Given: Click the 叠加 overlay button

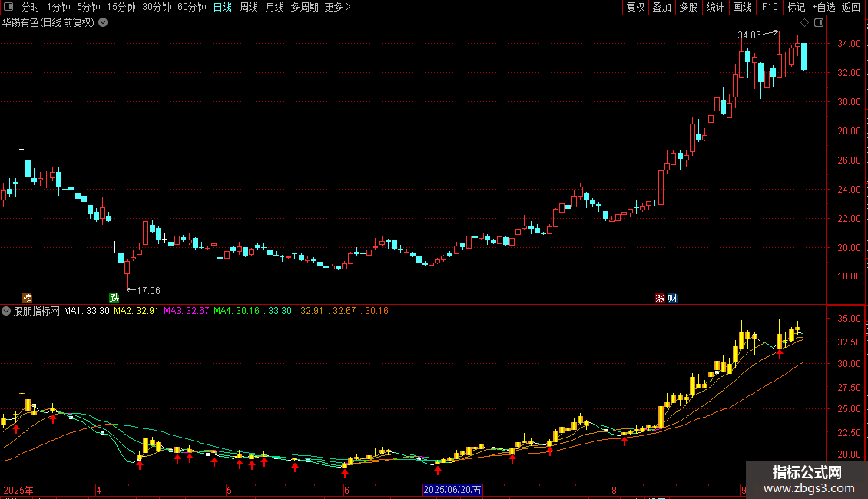Looking at the screenshot, I should click(661, 7).
